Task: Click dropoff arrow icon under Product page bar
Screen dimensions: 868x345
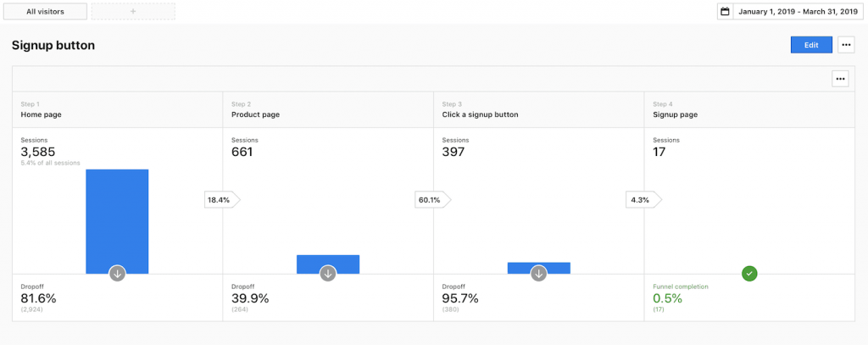Action: pyautogui.click(x=328, y=273)
